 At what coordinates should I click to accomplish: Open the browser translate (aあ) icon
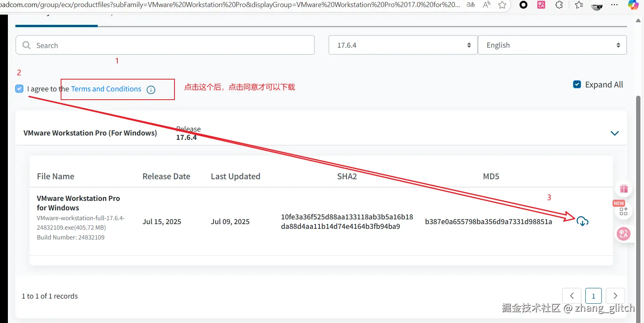[470, 5]
